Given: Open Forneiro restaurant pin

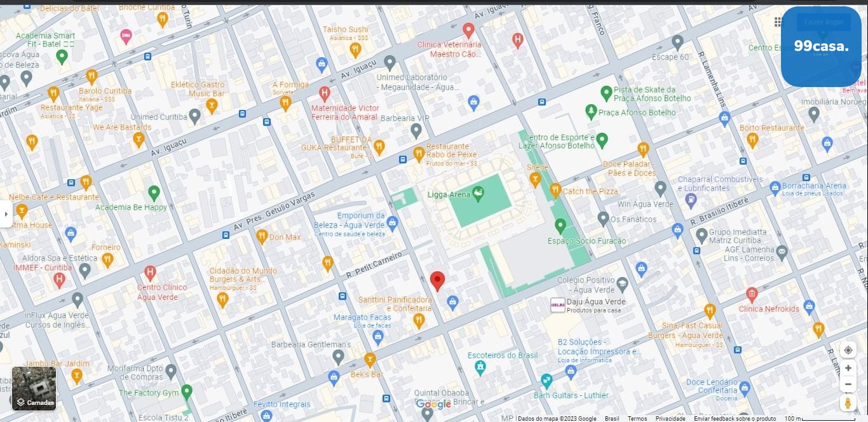Looking at the screenshot, I should coord(107,260).
